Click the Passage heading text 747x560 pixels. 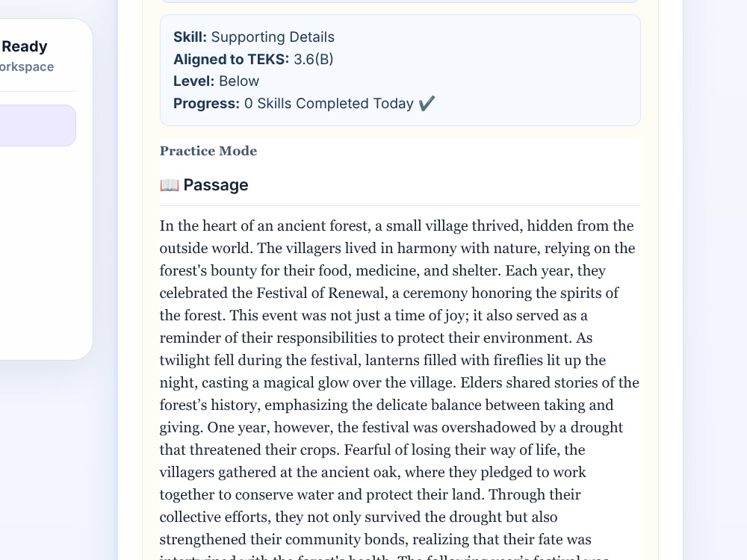tap(216, 184)
